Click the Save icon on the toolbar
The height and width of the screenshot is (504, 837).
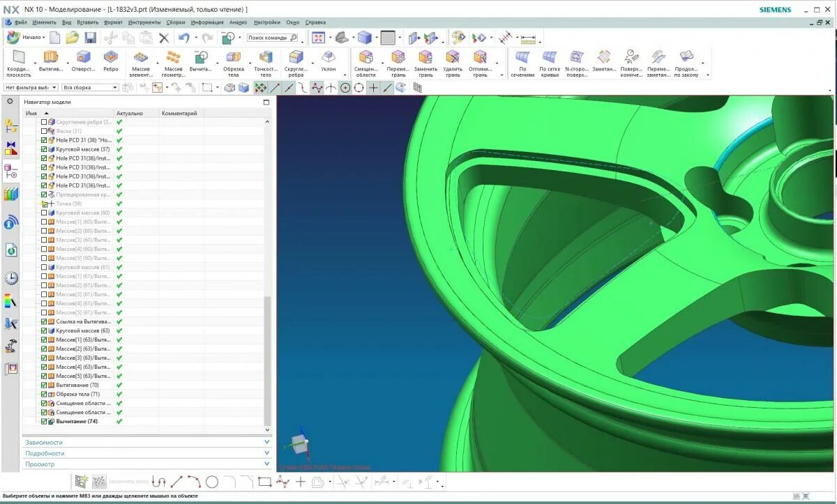click(x=91, y=38)
